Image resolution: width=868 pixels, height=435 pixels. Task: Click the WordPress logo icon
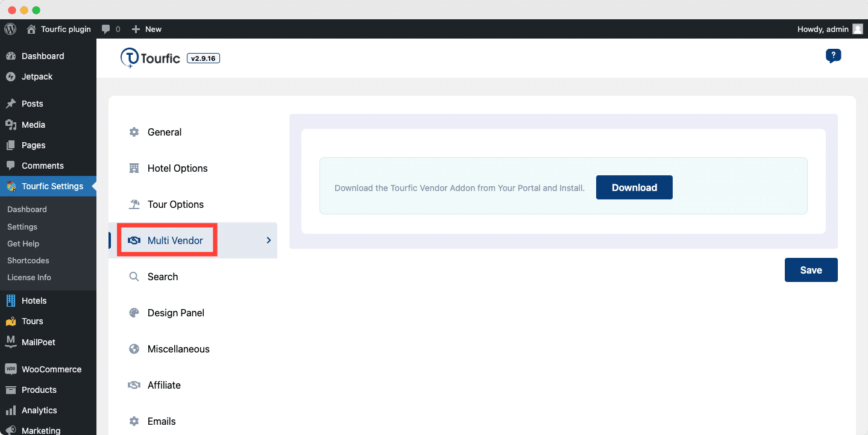pos(10,29)
